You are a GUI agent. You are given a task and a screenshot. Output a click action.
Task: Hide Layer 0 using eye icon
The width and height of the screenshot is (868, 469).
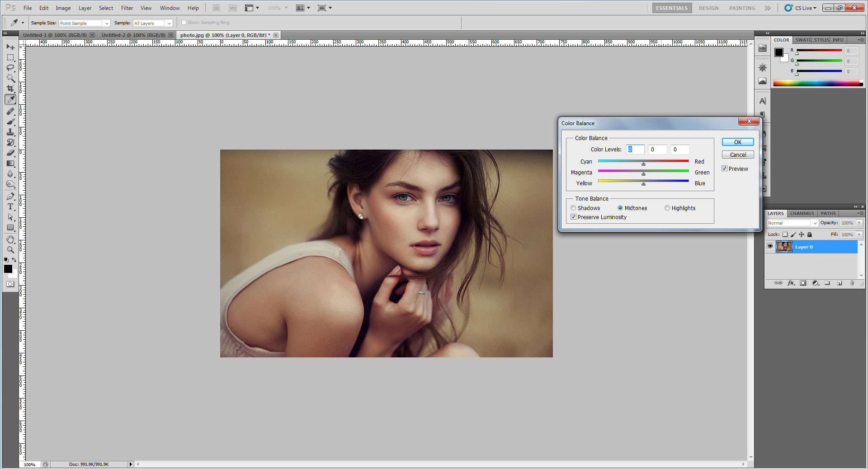coord(770,247)
